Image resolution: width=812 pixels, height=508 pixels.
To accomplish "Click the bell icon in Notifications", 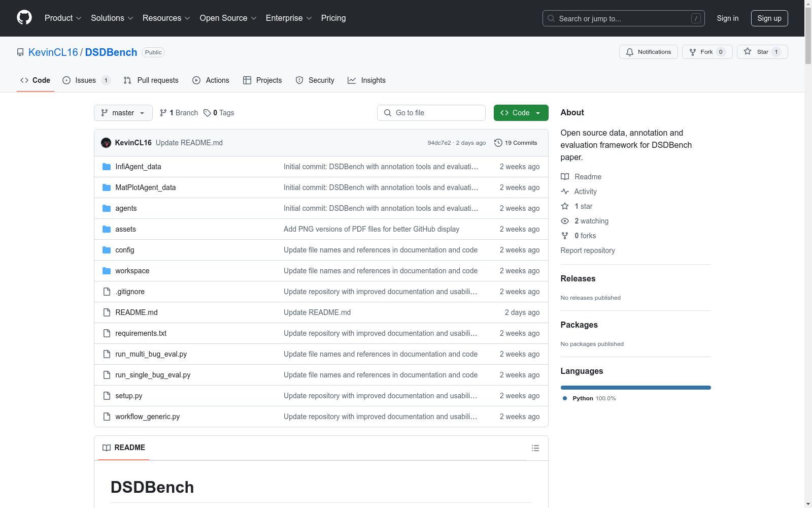I will tap(630, 52).
